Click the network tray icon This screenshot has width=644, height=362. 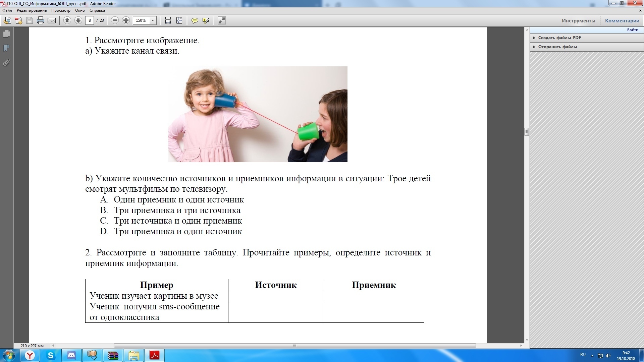point(600,356)
